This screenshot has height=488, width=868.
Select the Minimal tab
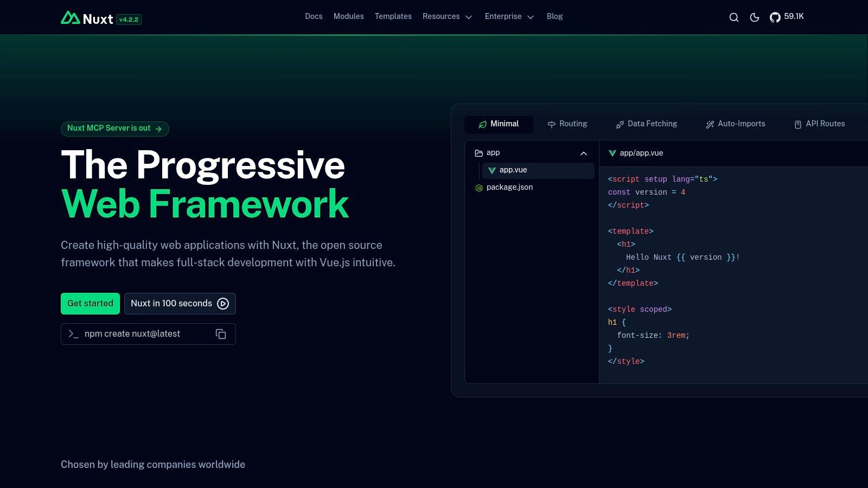[x=499, y=124]
